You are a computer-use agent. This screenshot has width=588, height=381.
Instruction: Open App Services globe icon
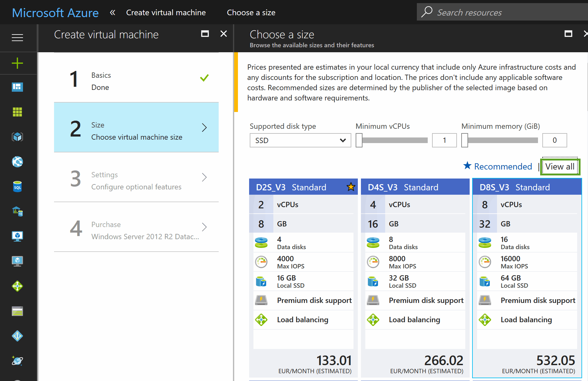(x=17, y=161)
